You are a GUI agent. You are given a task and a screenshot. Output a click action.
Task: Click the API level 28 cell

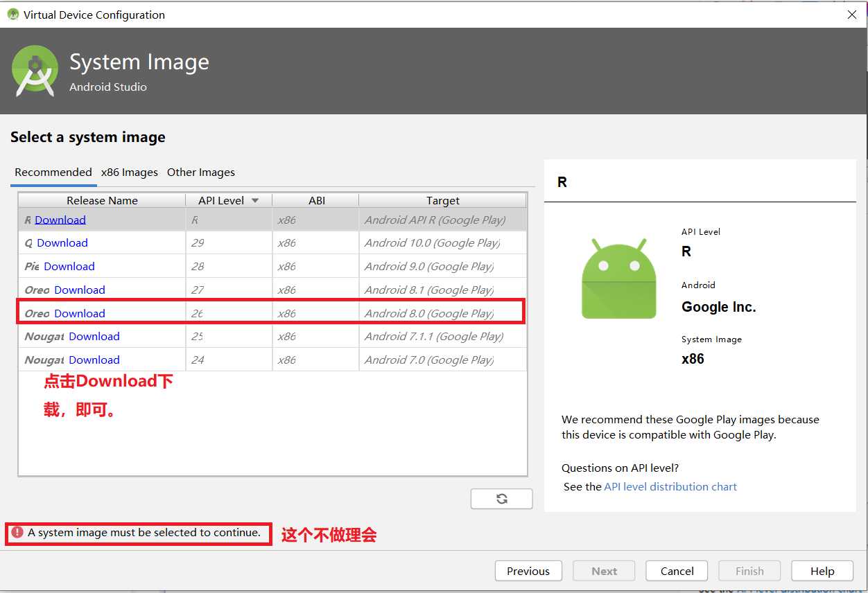tap(229, 266)
